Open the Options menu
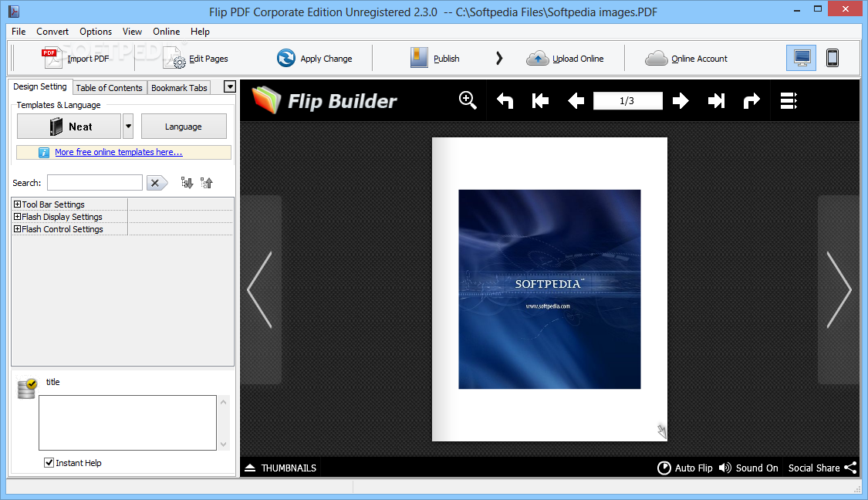 click(95, 32)
